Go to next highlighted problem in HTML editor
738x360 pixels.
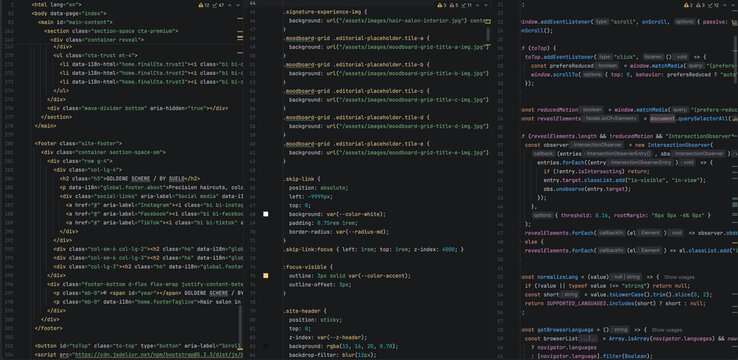tap(238, 5)
